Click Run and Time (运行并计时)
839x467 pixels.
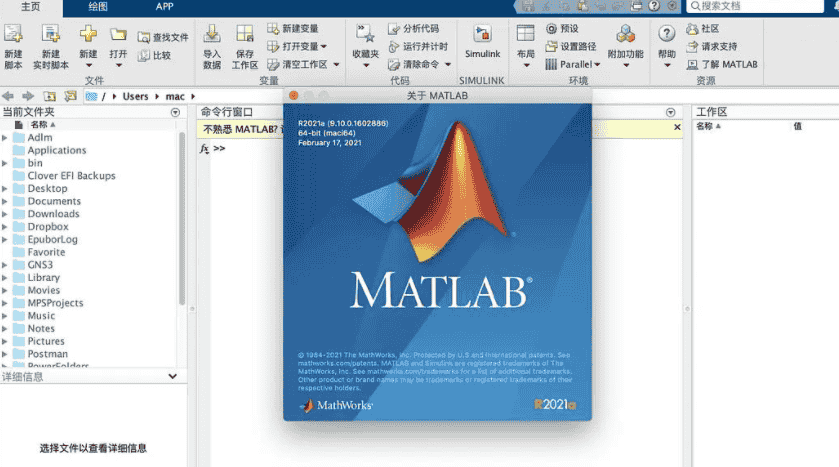[418, 47]
